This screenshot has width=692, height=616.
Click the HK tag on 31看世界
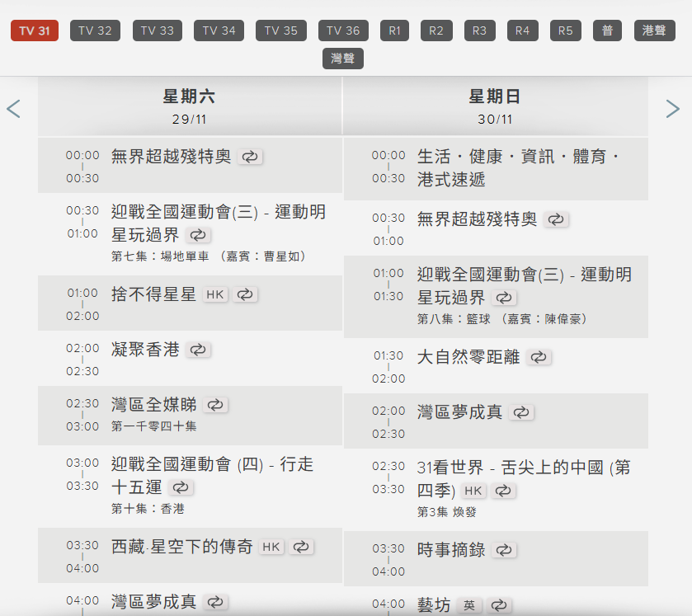[x=471, y=491]
